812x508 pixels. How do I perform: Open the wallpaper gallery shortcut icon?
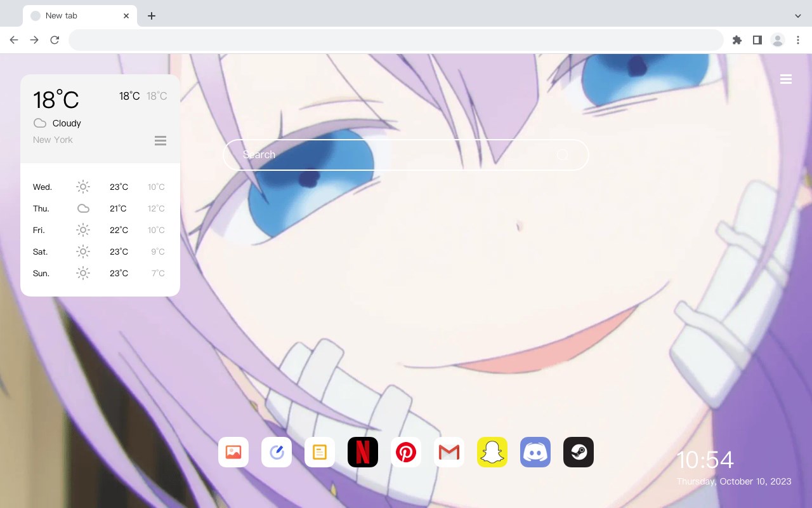[x=233, y=452]
